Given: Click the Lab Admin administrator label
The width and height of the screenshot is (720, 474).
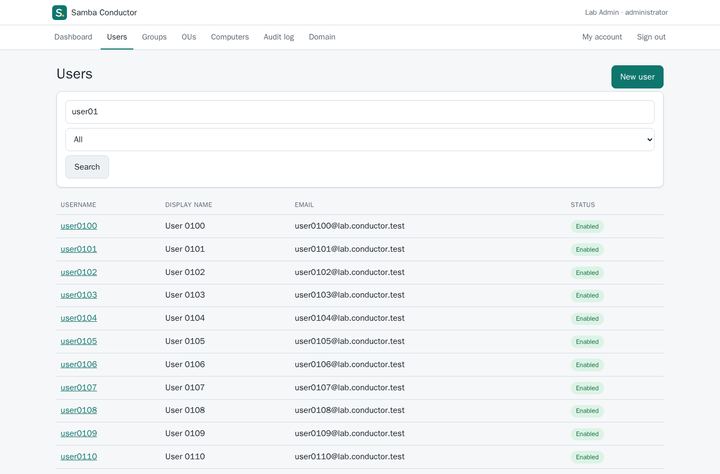Looking at the screenshot, I should point(626,12).
